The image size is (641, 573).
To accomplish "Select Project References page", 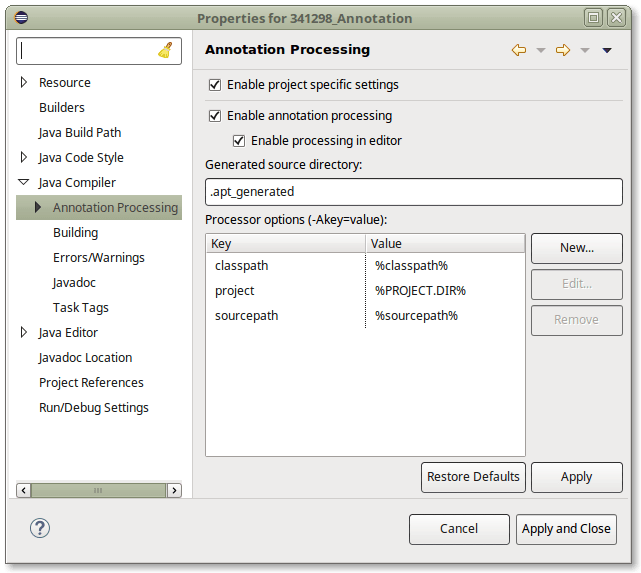I will point(91,383).
